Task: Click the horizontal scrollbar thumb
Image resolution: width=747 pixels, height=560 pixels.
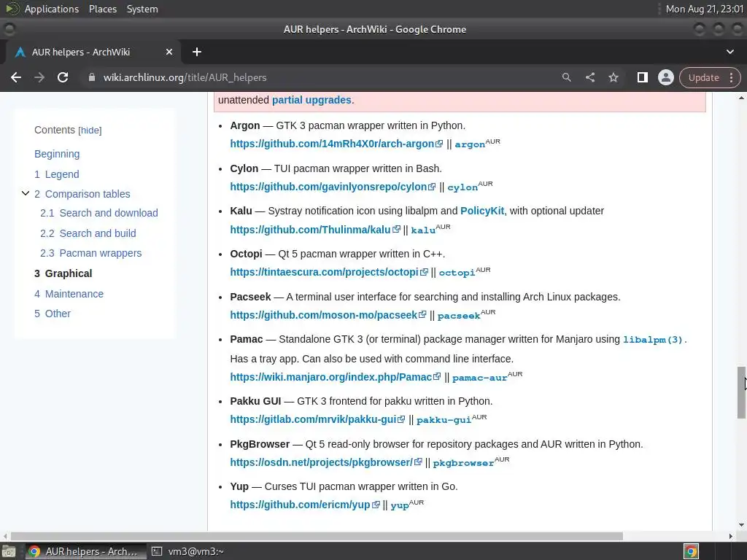Action: point(317,536)
